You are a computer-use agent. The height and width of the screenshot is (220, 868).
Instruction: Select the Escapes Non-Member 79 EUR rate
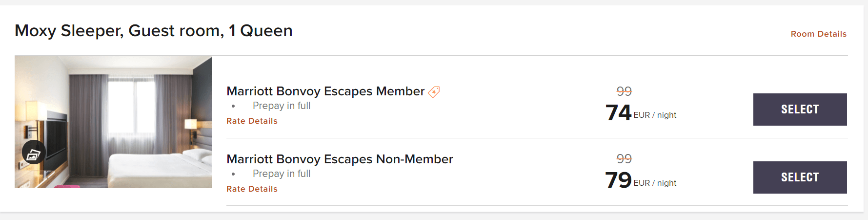[800, 177]
